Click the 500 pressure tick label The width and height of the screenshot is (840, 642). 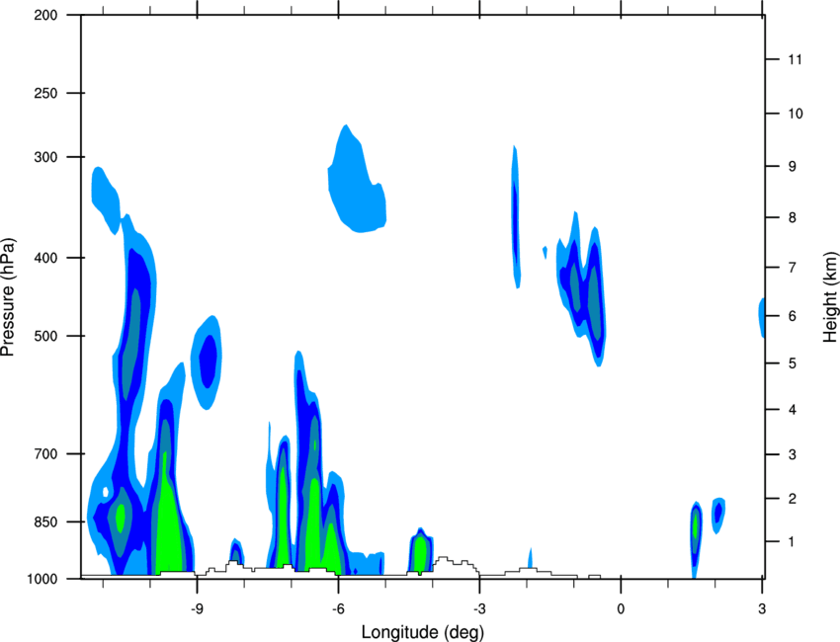[45, 336]
